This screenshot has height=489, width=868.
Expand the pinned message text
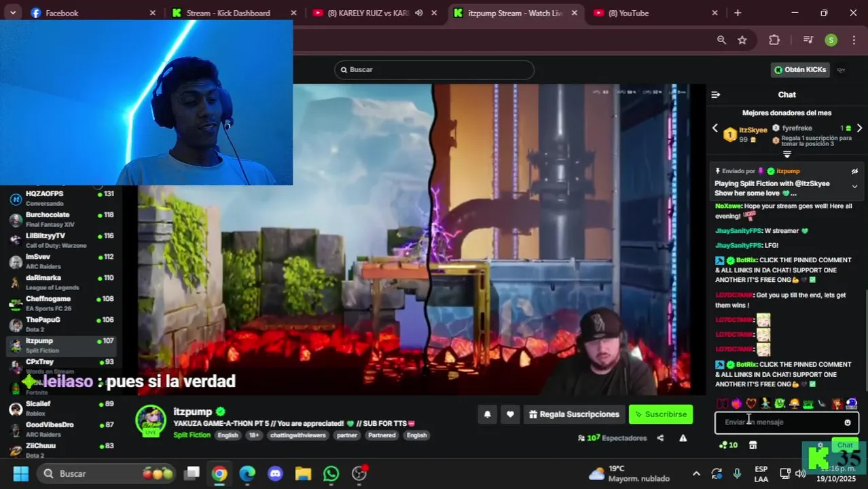coord(854,186)
